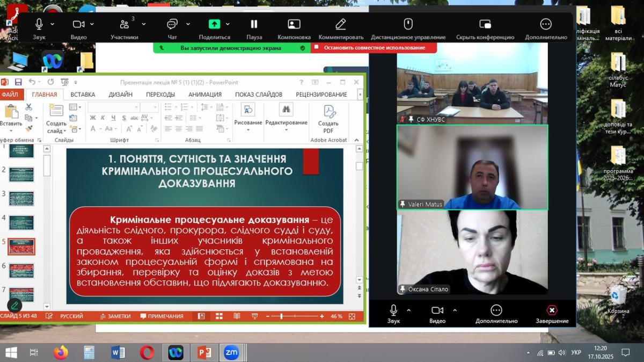The width and height of the screenshot is (644, 362).
Task: Open Word from the taskbar
Action: click(x=118, y=352)
